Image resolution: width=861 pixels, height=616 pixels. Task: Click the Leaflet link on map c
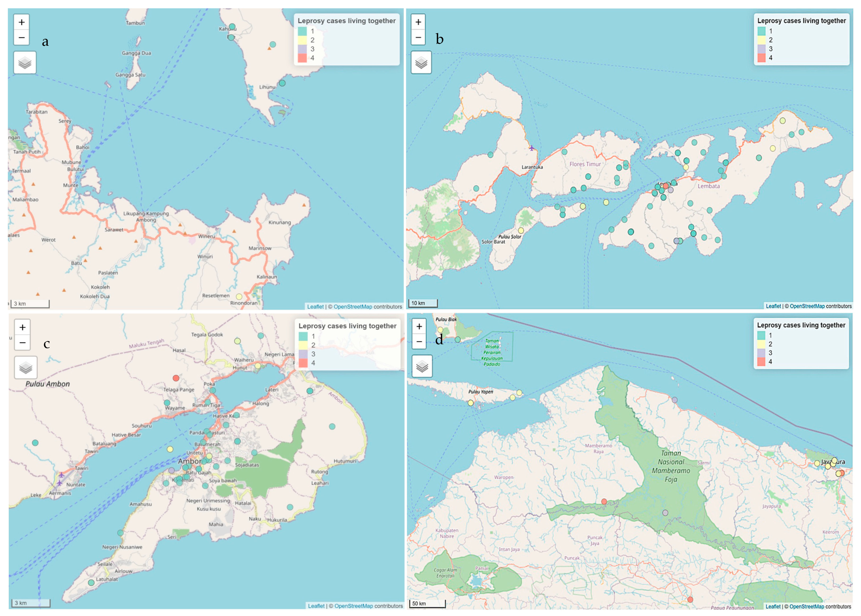[x=316, y=606]
